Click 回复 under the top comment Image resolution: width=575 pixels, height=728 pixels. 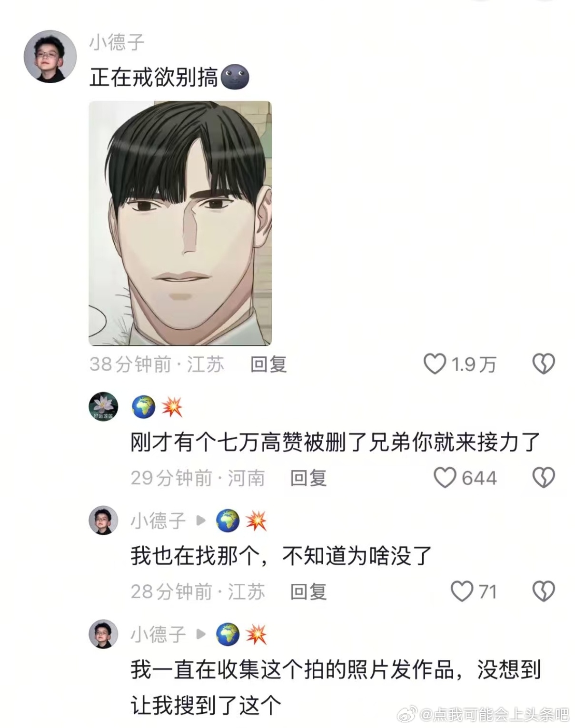coord(269,364)
